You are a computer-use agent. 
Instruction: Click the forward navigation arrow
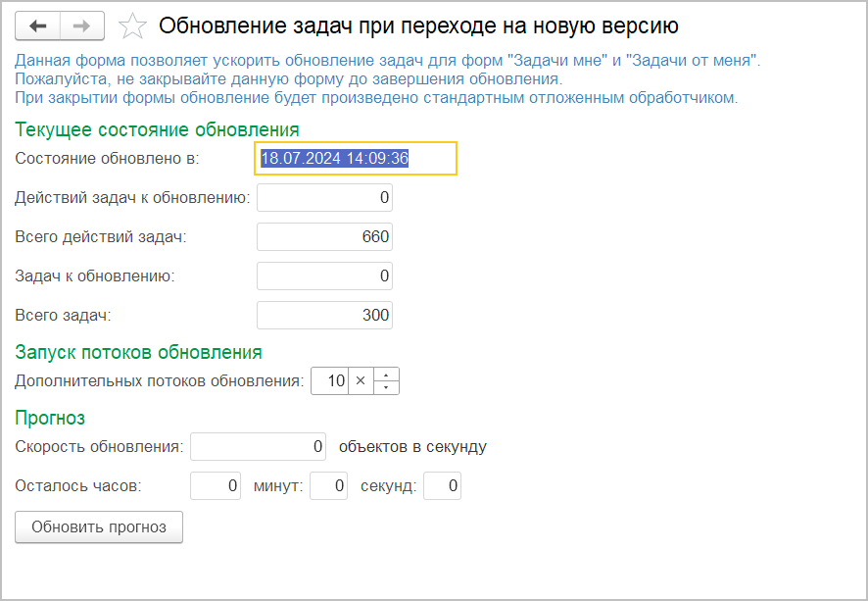point(83,25)
